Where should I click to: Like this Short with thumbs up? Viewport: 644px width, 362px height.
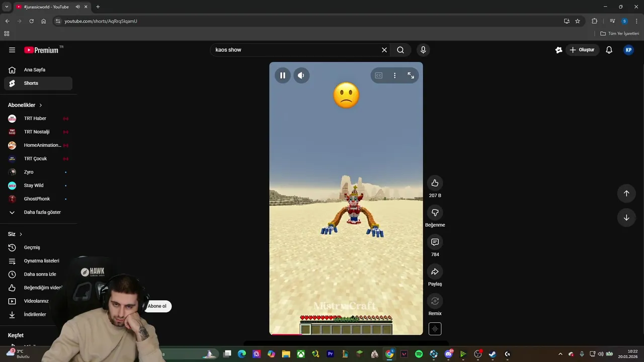click(435, 183)
